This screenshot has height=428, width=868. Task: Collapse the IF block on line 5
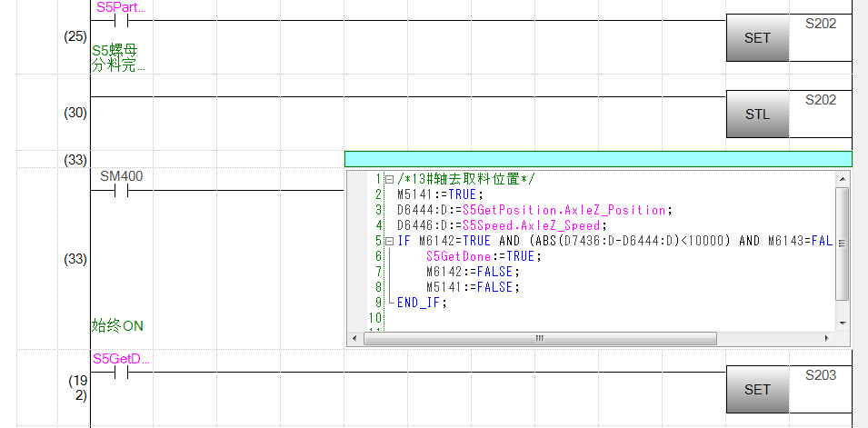[389, 241]
